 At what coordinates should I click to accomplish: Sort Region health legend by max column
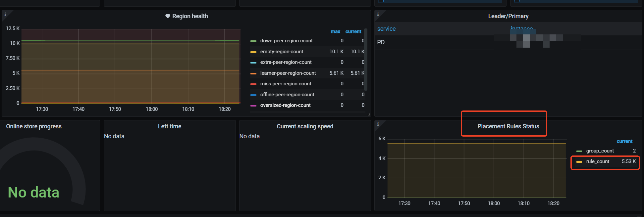[x=335, y=32]
